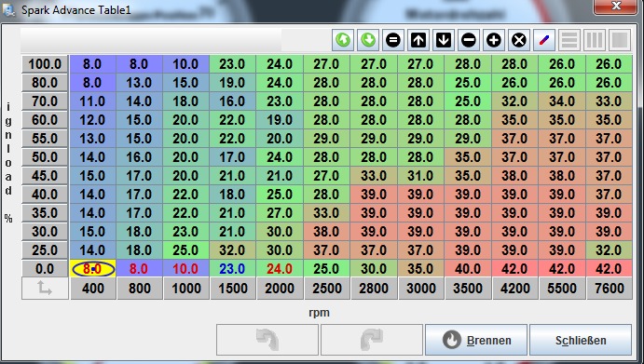
Task: Select the load bin 60.0 header
Action: (45, 120)
